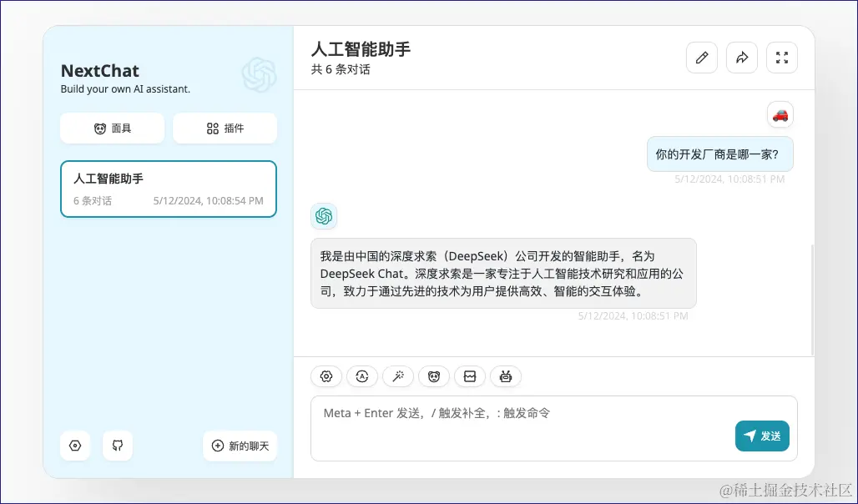Click the 10:08:54 PM timestamp in sidebar
858x504 pixels.
pyautogui.click(x=208, y=201)
